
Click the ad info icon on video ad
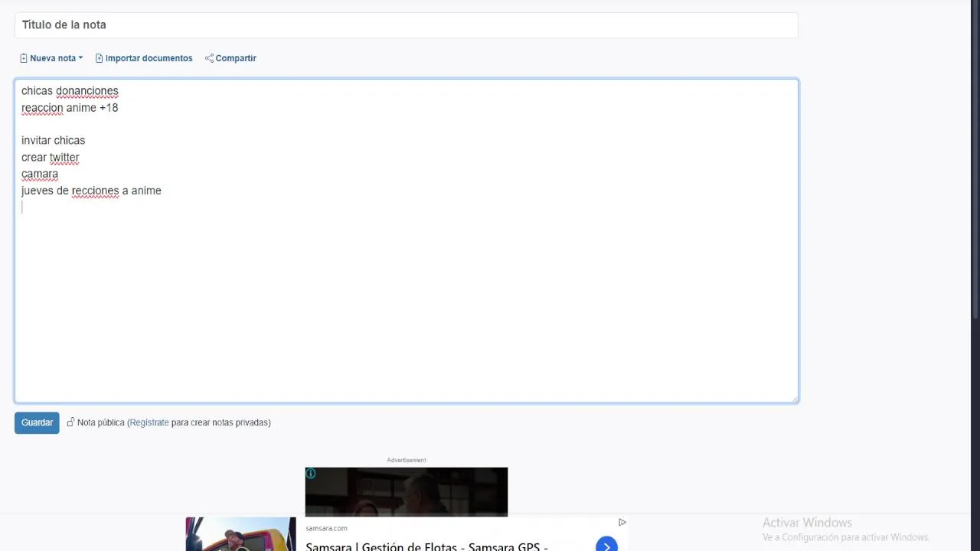point(311,474)
